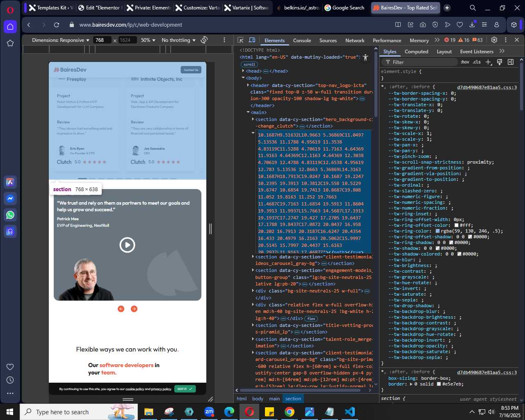The height and width of the screenshot is (420, 525).
Task: Select body in the breadcrumb bar
Action: pyautogui.click(x=258, y=398)
